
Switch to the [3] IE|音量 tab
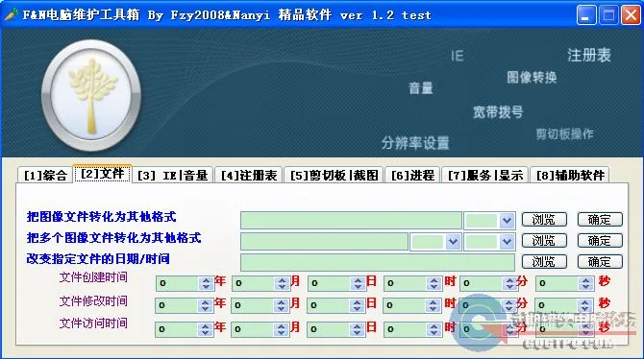[x=172, y=176]
